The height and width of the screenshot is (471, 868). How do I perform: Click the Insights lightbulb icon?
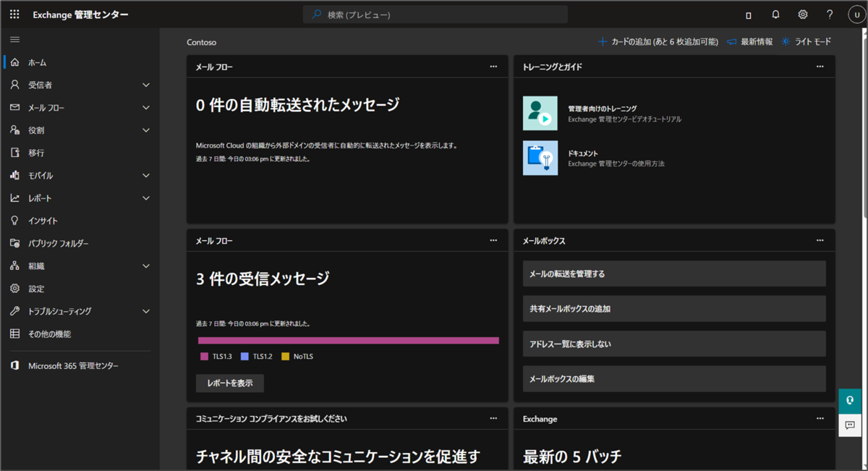pos(14,221)
